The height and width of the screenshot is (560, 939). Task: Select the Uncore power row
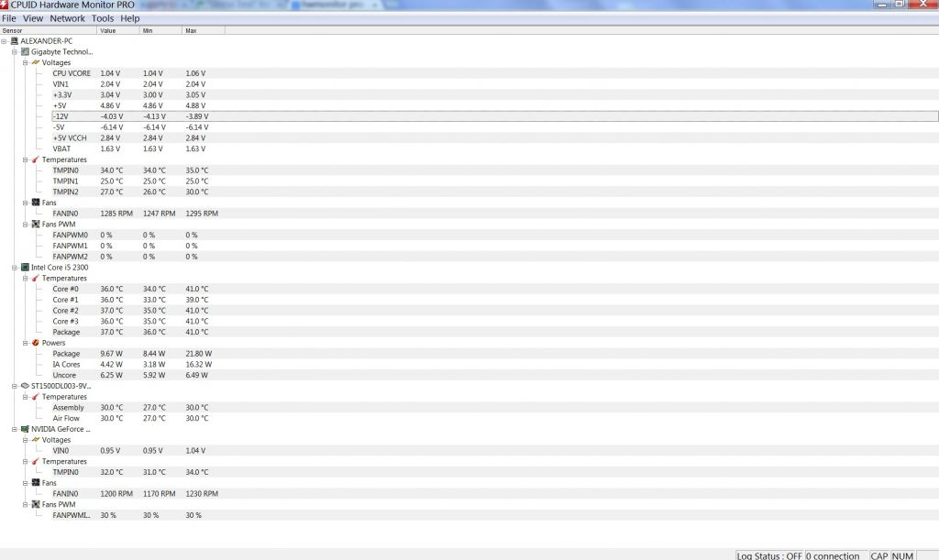coord(494,375)
